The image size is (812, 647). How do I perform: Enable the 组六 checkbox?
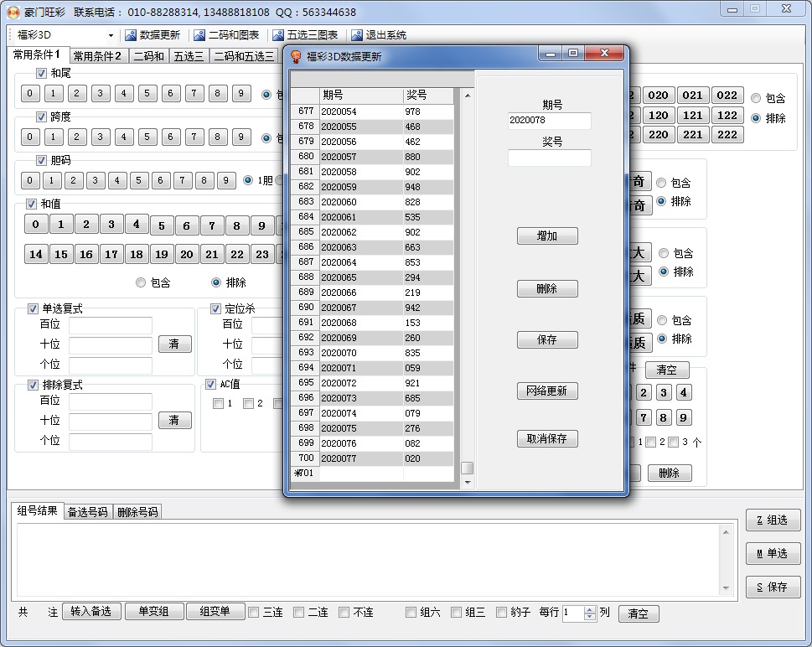411,613
